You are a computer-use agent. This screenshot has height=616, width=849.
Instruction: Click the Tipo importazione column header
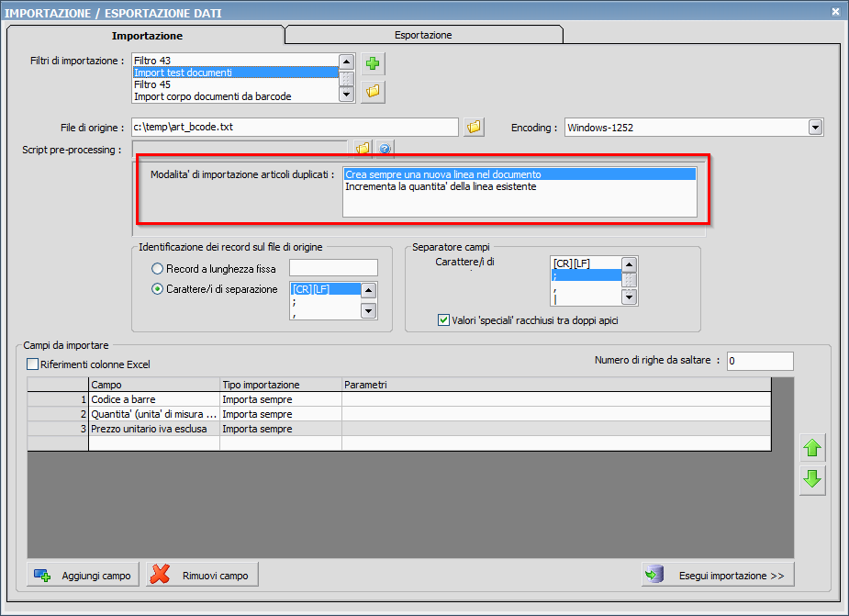tap(281, 385)
